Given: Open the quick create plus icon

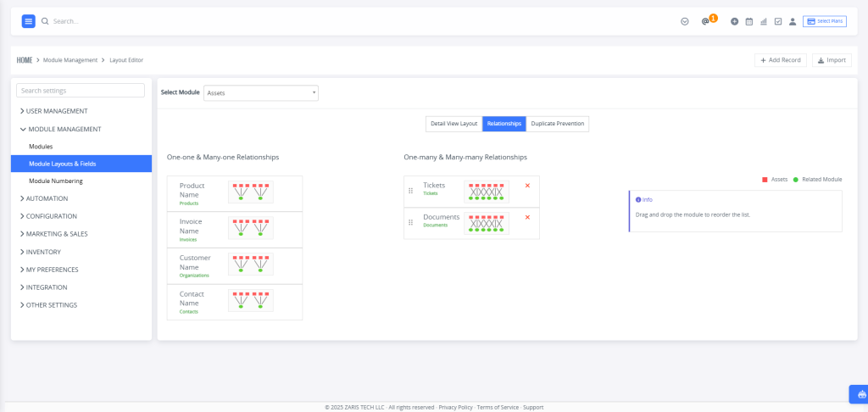Looking at the screenshot, I should 735,21.
